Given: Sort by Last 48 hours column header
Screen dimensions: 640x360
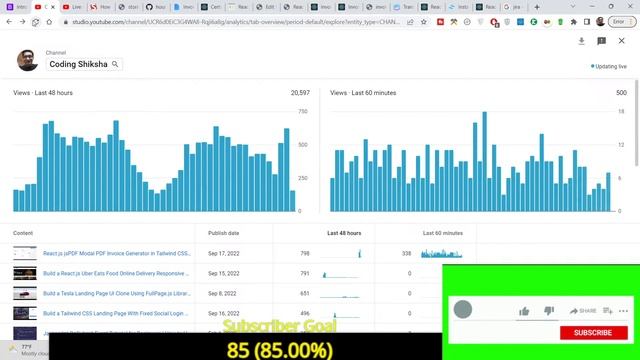Looking at the screenshot, I should (x=344, y=233).
